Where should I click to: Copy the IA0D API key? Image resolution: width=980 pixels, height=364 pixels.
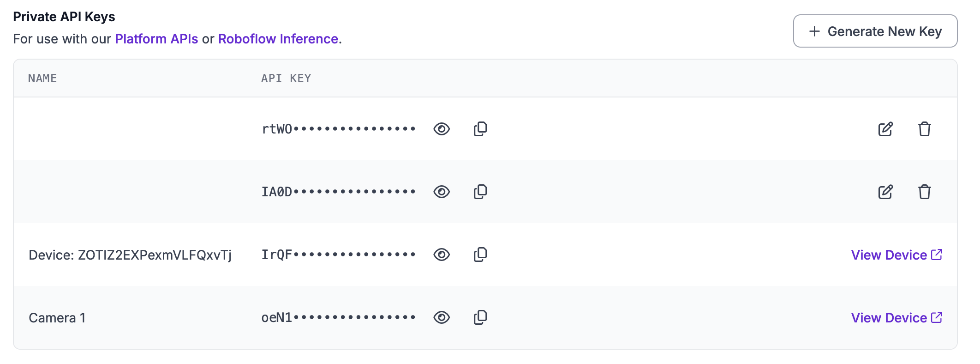(480, 192)
